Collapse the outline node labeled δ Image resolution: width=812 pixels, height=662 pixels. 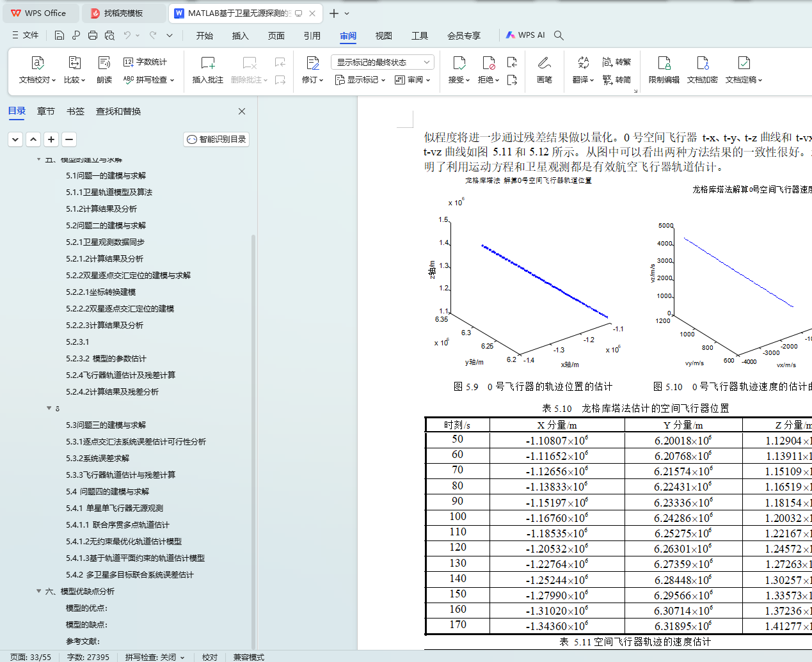(x=49, y=408)
